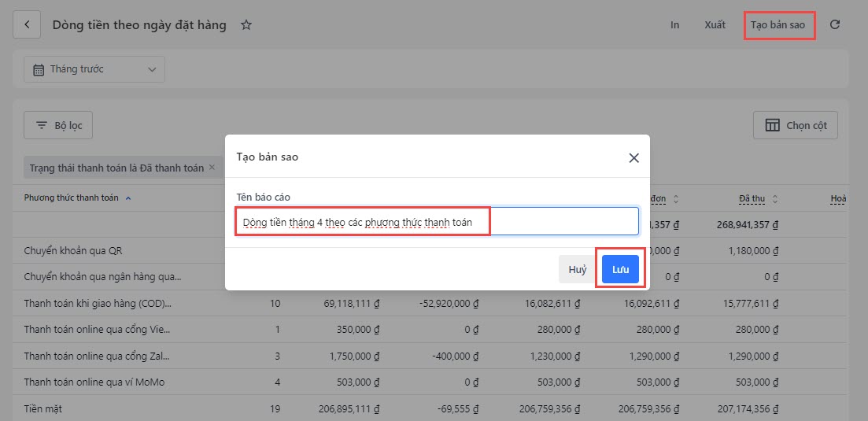This screenshot has height=421, width=868.
Task: Click the calendar icon in date selector
Action: pyautogui.click(x=39, y=69)
